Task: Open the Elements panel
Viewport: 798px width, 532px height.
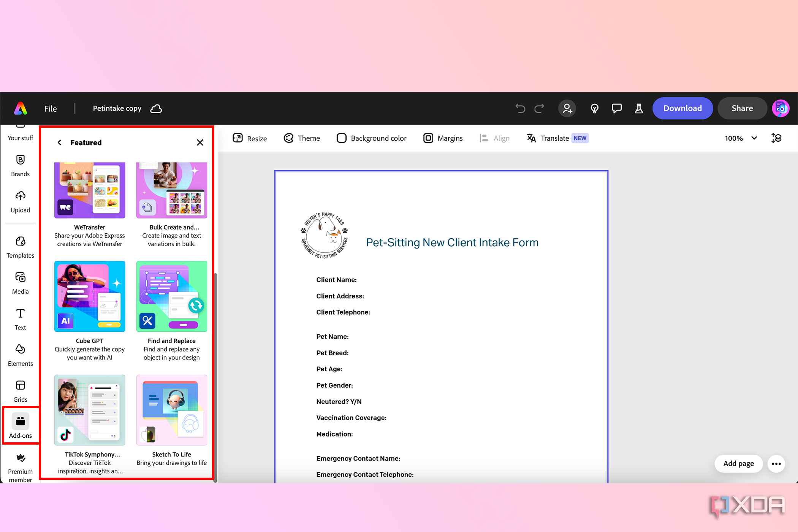Action: (x=21, y=356)
